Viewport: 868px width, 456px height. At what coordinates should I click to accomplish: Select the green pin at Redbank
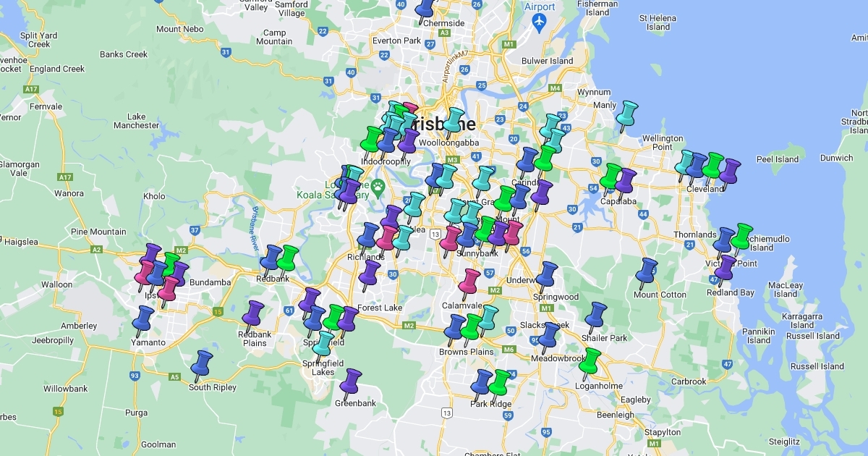(x=289, y=258)
